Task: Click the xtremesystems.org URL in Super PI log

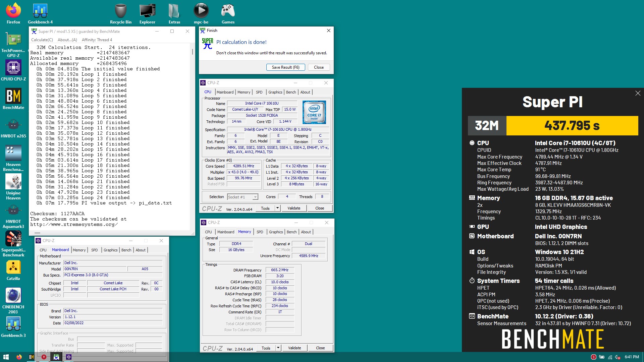Action: (74, 225)
